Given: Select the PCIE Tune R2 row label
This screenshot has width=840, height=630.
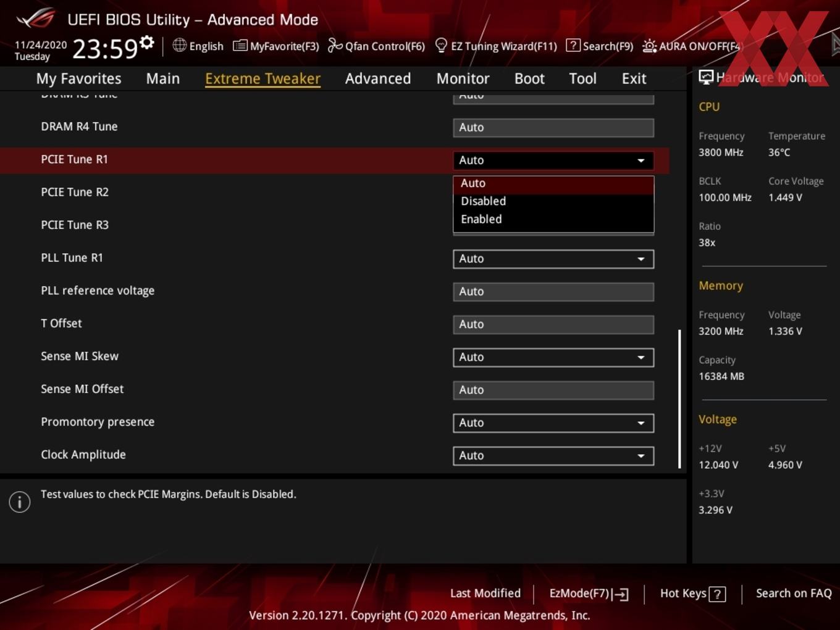Looking at the screenshot, I should click(75, 192).
